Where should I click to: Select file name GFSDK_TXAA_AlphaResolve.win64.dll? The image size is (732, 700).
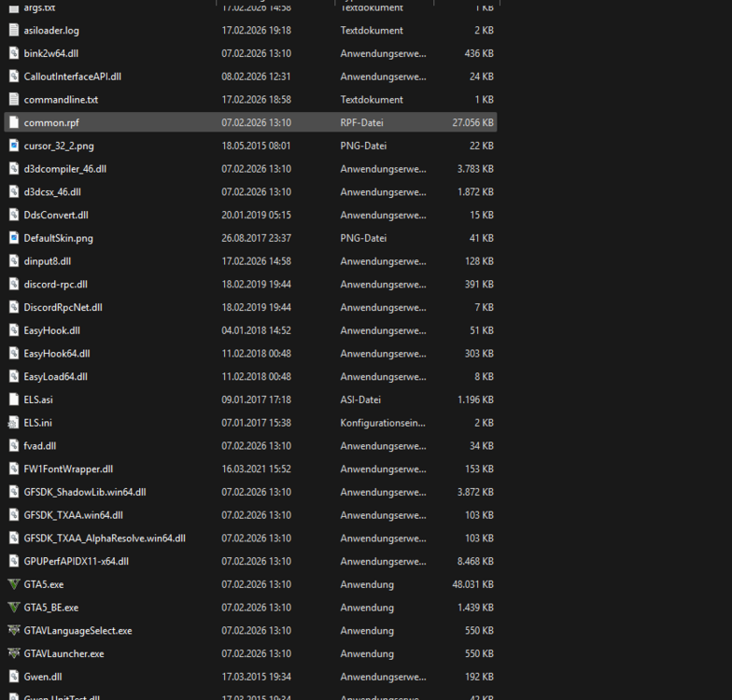click(x=105, y=539)
